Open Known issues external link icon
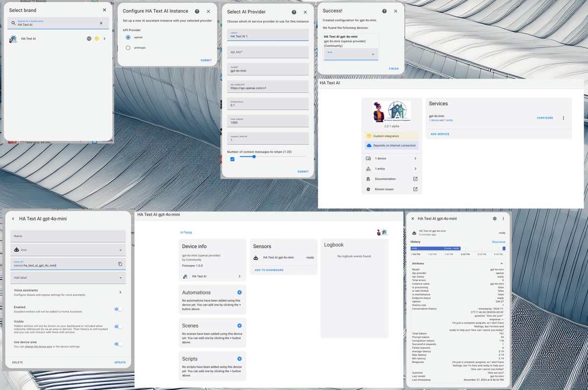 pyautogui.click(x=415, y=189)
